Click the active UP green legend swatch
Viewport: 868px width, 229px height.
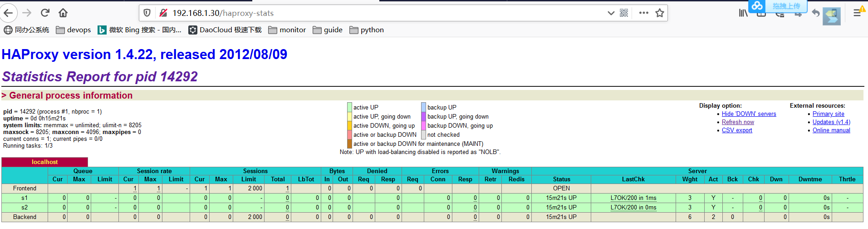[349, 107]
